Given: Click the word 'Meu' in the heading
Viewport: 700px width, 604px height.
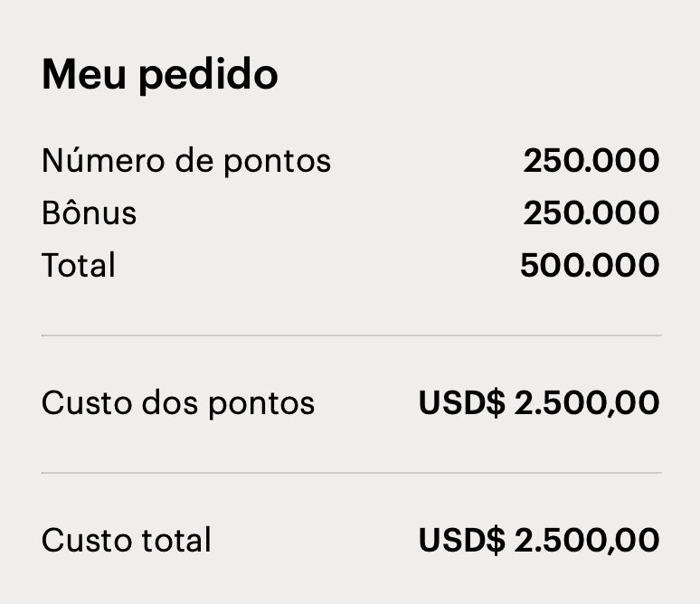Looking at the screenshot, I should [83, 74].
